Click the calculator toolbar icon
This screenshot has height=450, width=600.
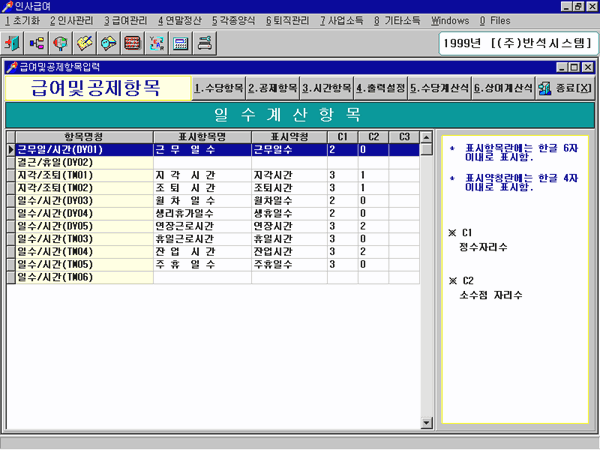pos(180,44)
